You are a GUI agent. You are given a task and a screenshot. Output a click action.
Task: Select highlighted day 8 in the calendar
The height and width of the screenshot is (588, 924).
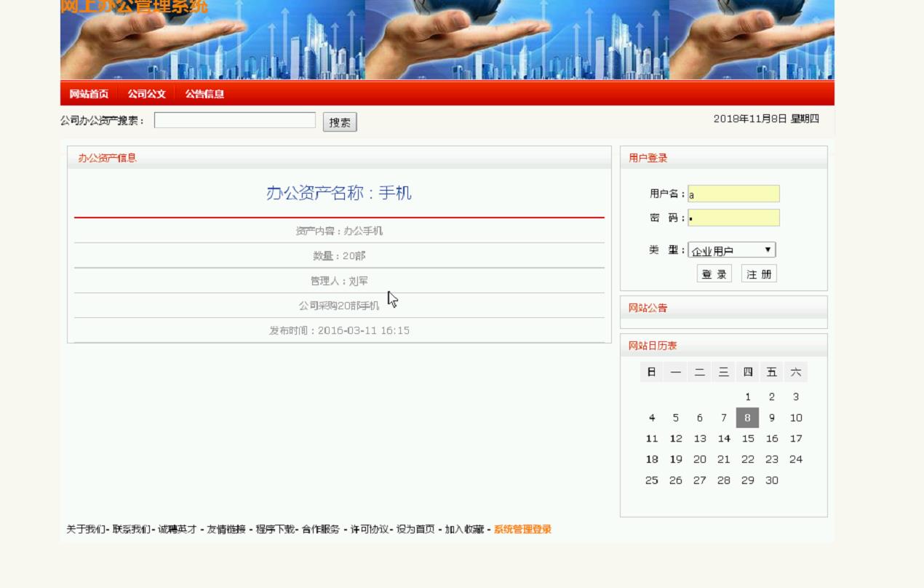(747, 418)
